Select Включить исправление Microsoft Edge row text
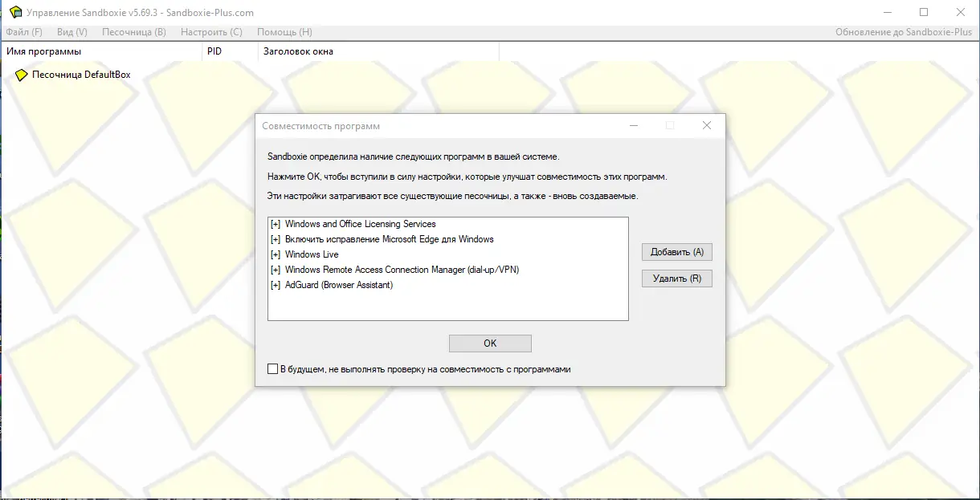This screenshot has height=500, width=980. pyautogui.click(x=390, y=239)
